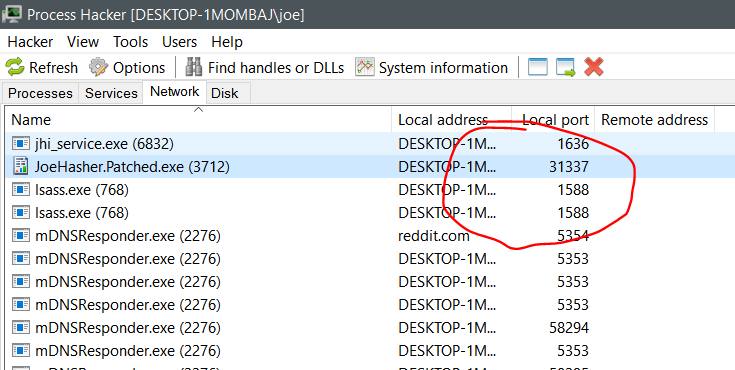Click local port 31337 cell
735x370 pixels.
click(x=569, y=166)
